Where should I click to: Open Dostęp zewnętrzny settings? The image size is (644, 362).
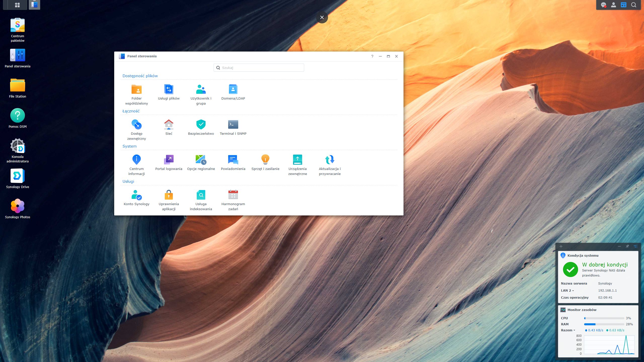tap(137, 130)
